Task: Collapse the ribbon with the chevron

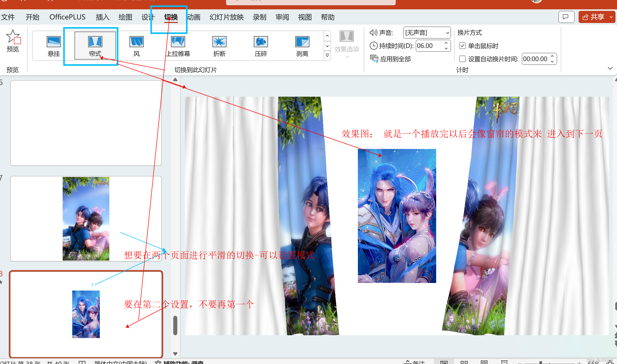Action: [610, 68]
